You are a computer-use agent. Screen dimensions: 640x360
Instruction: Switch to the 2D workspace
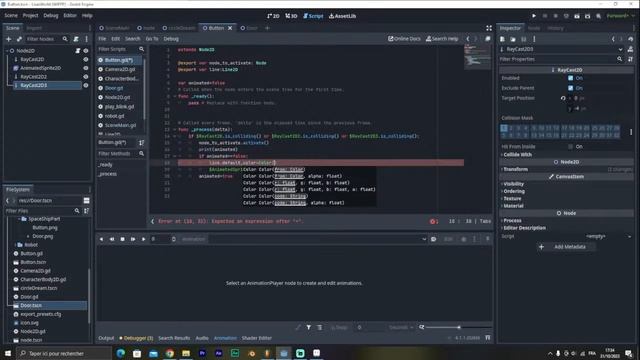point(273,16)
